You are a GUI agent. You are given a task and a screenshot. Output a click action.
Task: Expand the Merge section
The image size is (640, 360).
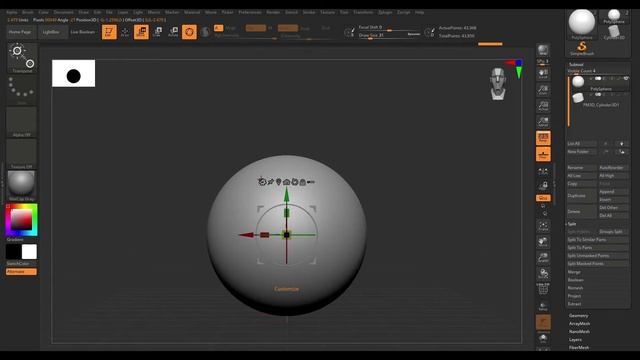tap(574, 272)
